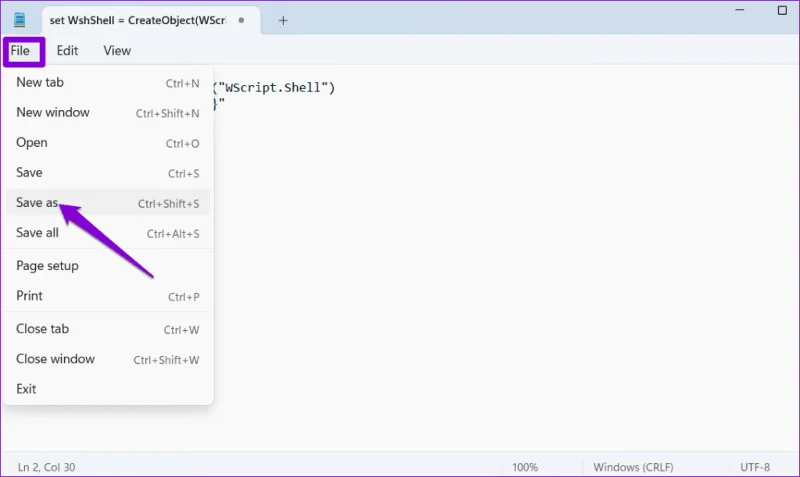The height and width of the screenshot is (477, 800).
Task: Open Page setup from File menu
Action: (x=108, y=266)
